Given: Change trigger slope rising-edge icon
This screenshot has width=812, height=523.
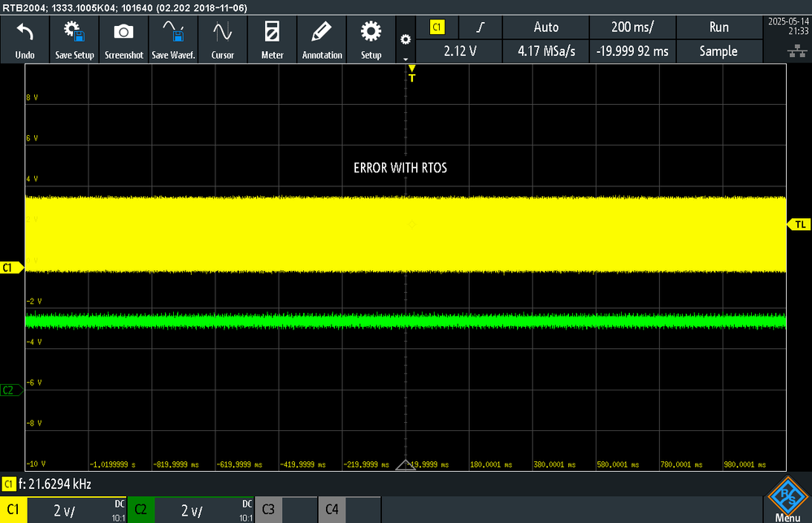Looking at the screenshot, I should (x=480, y=27).
